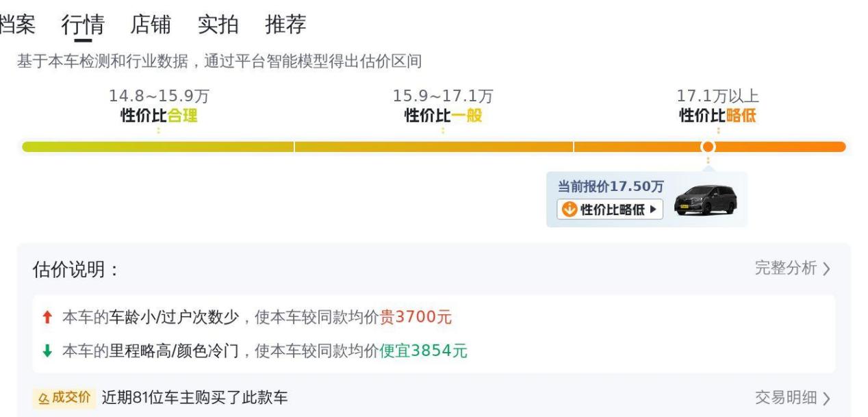868x417 pixels.
Task: Expand chevron next to 完整分析
Action: (826, 269)
